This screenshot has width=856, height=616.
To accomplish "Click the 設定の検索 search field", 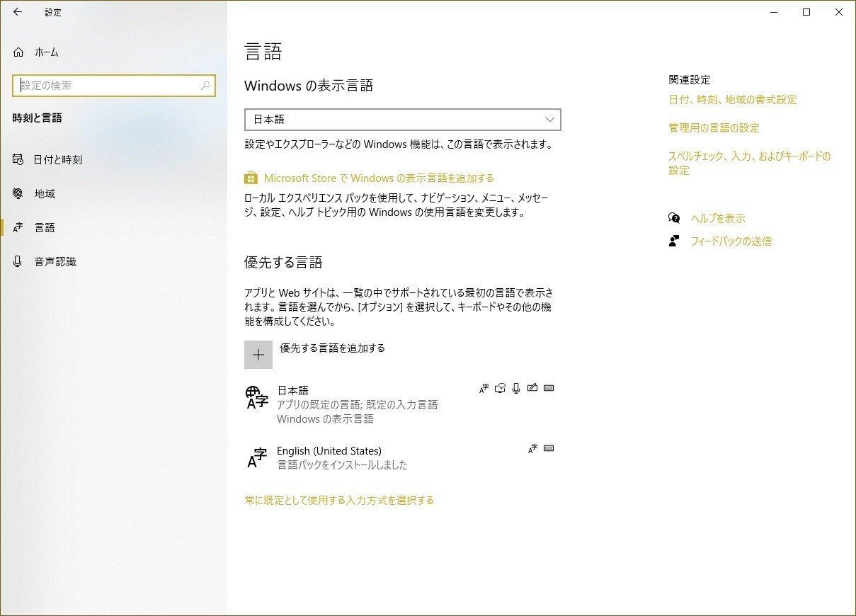I will (x=113, y=85).
